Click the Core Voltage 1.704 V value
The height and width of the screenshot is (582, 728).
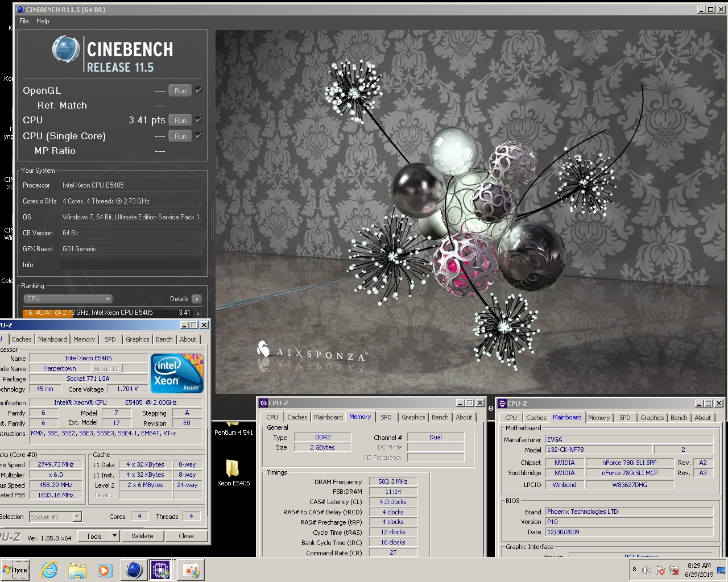(x=127, y=389)
